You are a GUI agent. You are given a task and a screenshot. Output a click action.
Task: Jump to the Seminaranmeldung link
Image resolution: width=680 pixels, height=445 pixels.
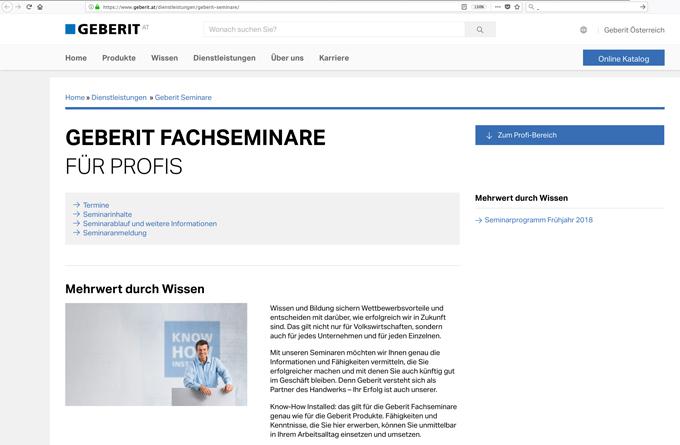point(114,233)
